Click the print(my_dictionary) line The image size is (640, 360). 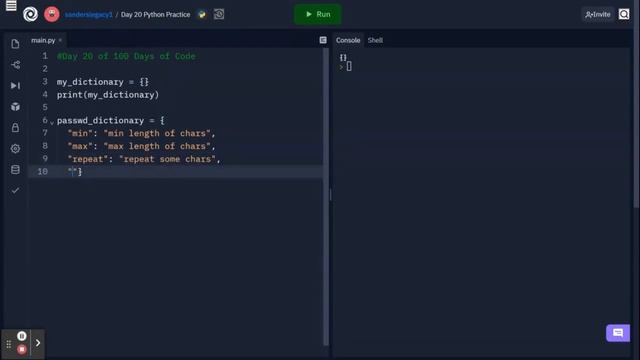(x=108, y=95)
